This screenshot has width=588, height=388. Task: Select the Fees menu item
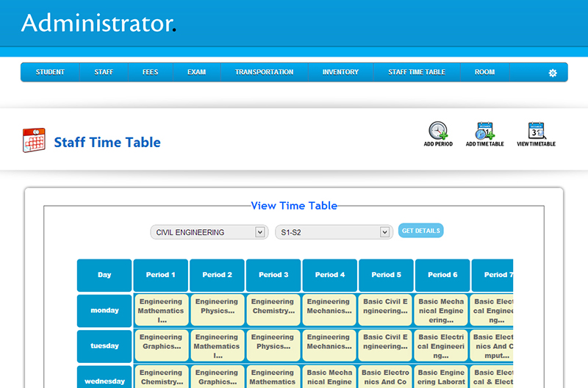point(150,72)
